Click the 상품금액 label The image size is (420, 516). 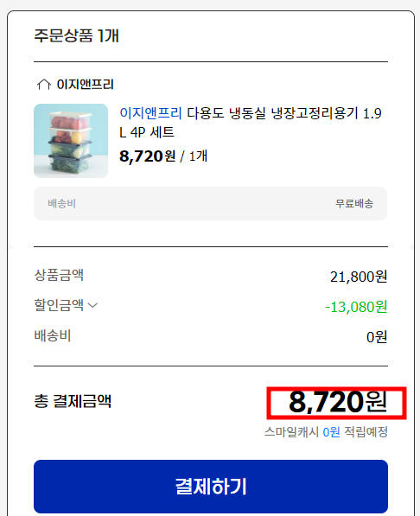click(59, 275)
